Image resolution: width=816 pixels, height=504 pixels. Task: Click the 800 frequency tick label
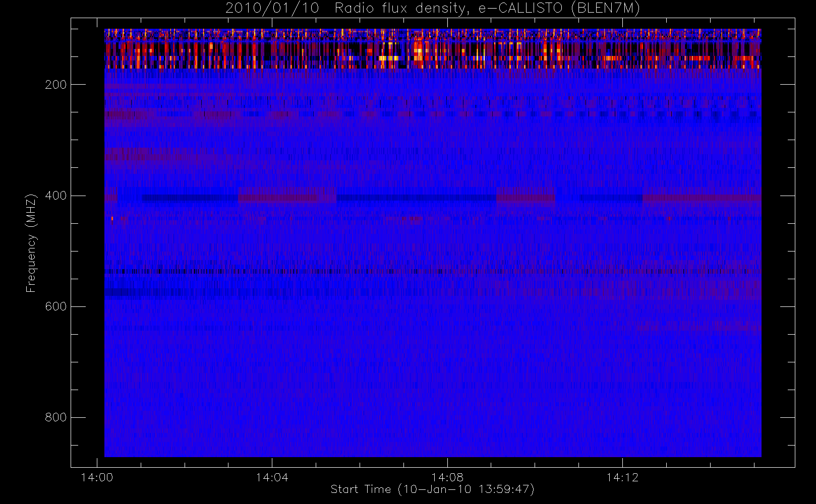[x=55, y=417]
